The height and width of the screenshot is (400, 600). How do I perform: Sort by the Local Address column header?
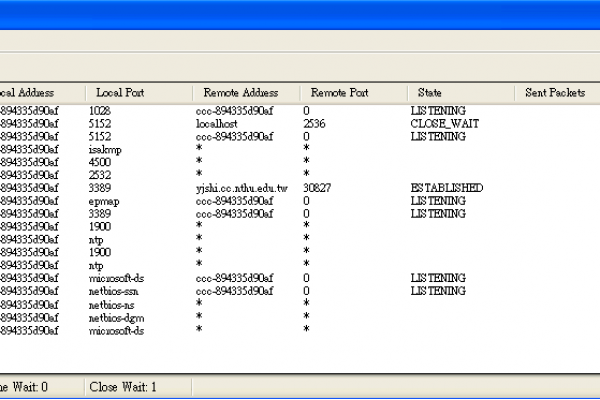[30, 92]
